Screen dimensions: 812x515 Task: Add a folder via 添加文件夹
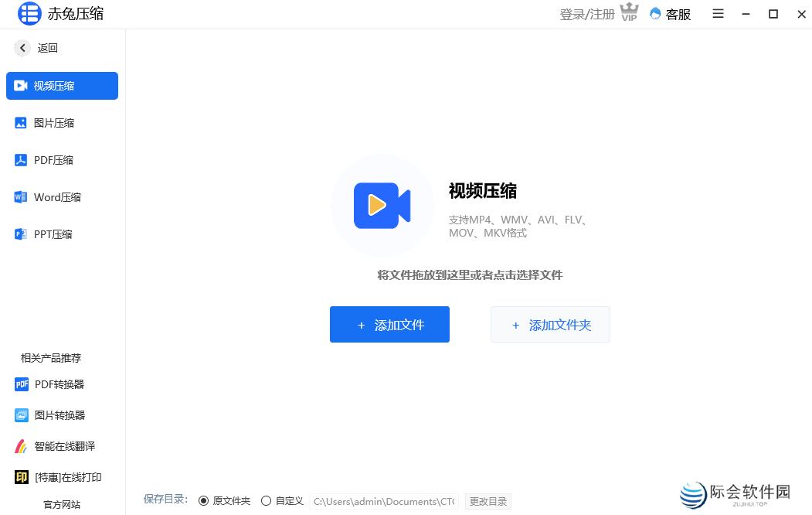(x=550, y=324)
